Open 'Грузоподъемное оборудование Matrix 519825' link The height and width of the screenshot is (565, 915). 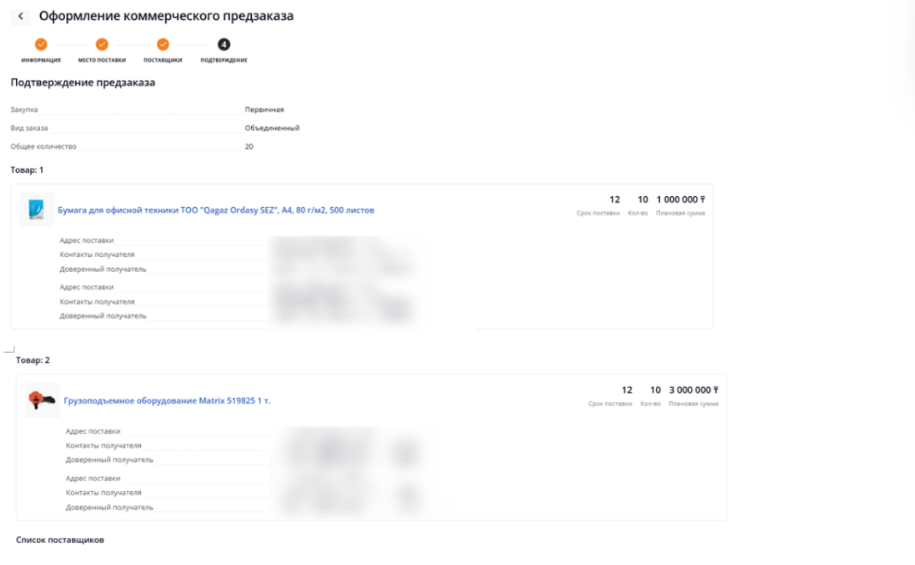point(167,401)
